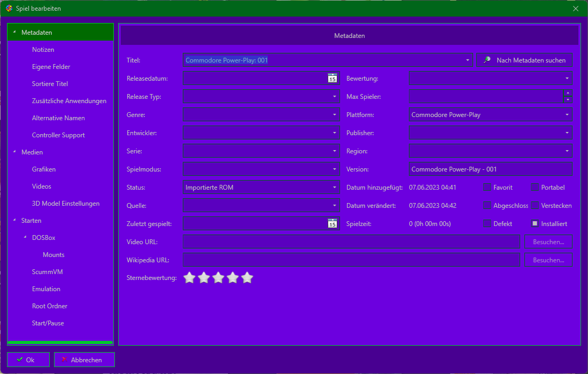Click the app icon in the title bar

click(x=9, y=8)
